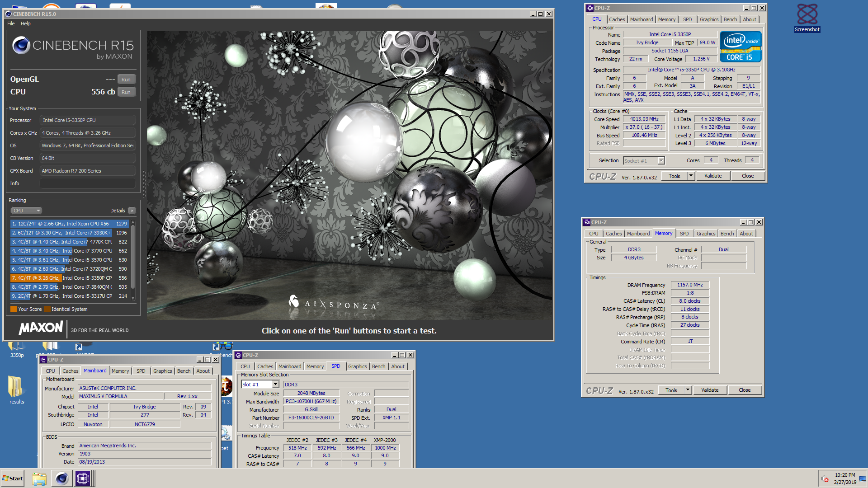Open Memory tab in CPU-Z SPD window
The width and height of the screenshot is (868, 488).
[x=315, y=366]
